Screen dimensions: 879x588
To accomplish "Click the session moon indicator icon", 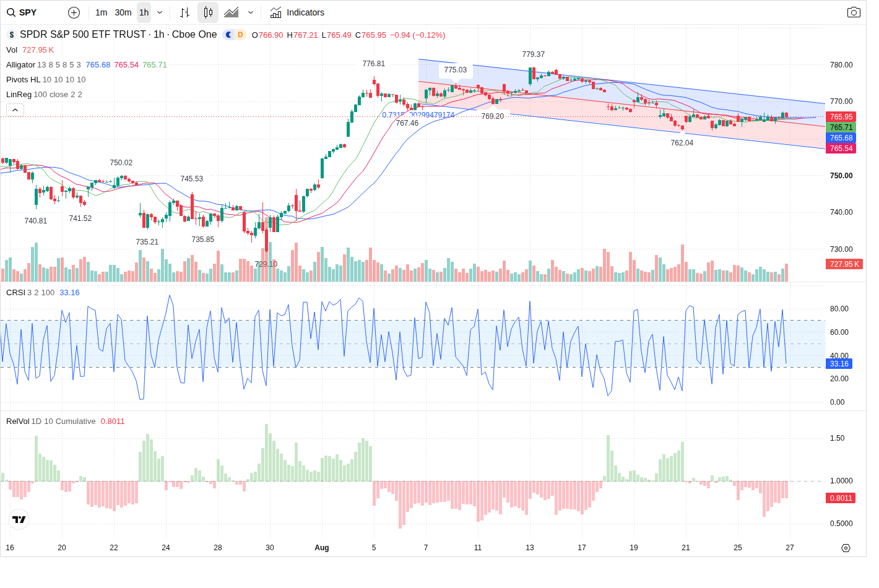I will pos(228,35).
